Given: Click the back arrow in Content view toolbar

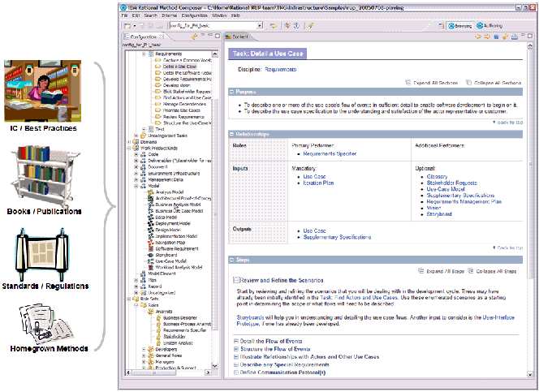Looking at the screenshot, I should point(478,37).
